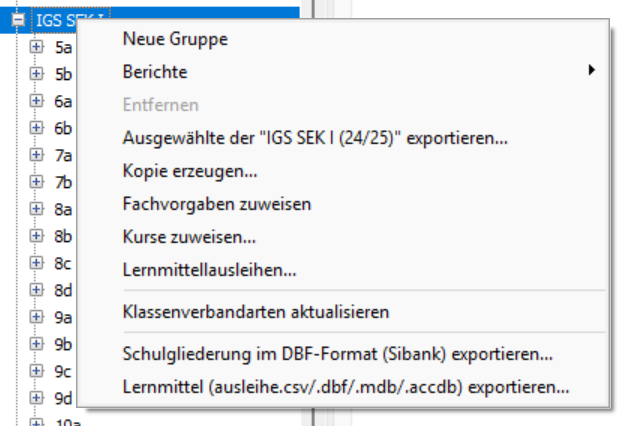This screenshot has width=627, height=426.
Task: Open Lernmittelausleihen... dialog
Action: (x=209, y=270)
